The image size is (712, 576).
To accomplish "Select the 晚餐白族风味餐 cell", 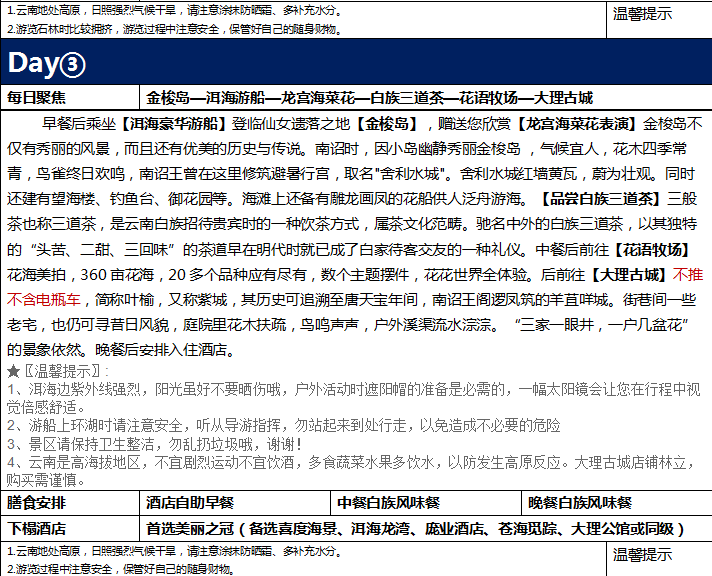I will coord(581,502).
